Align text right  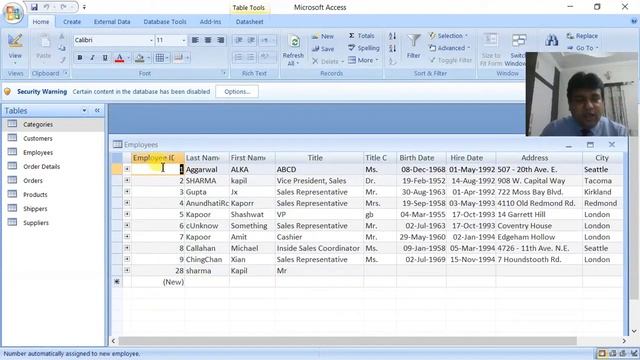point(220,40)
